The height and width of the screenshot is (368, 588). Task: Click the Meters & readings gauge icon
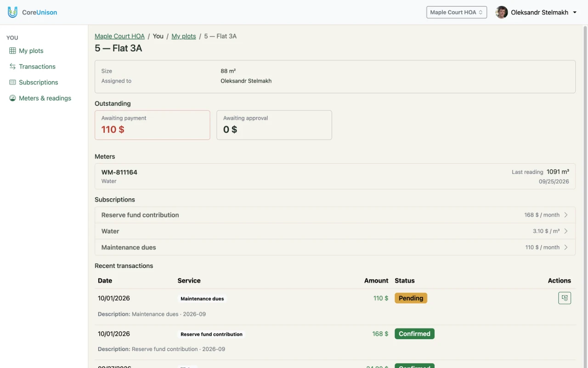coord(12,98)
